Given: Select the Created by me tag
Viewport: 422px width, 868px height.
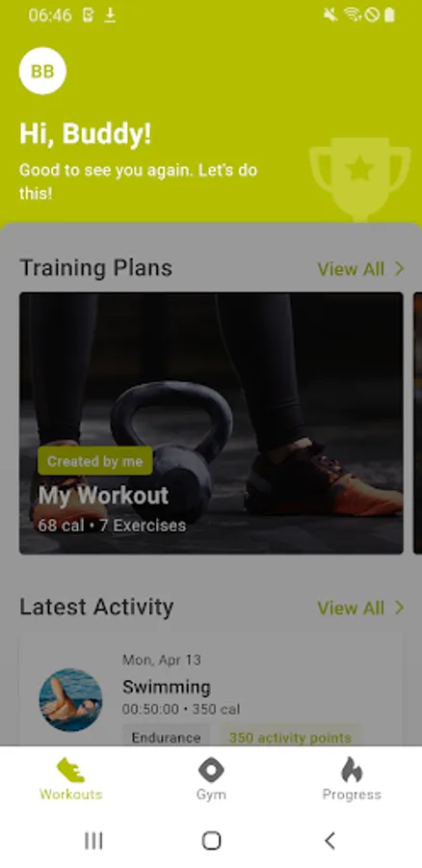Looking at the screenshot, I should (x=95, y=461).
